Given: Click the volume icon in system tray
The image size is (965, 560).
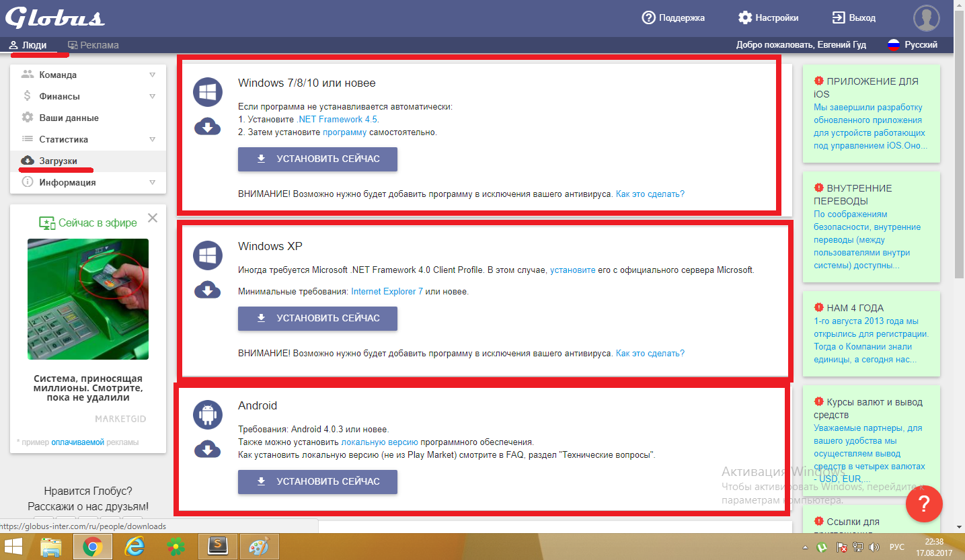Looking at the screenshot, I should tap(874, 548).
